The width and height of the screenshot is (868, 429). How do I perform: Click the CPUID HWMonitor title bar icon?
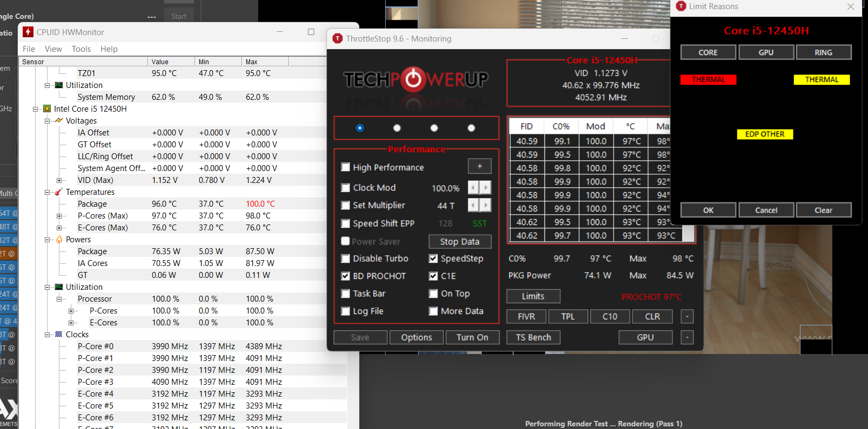(x=28, y=32)
